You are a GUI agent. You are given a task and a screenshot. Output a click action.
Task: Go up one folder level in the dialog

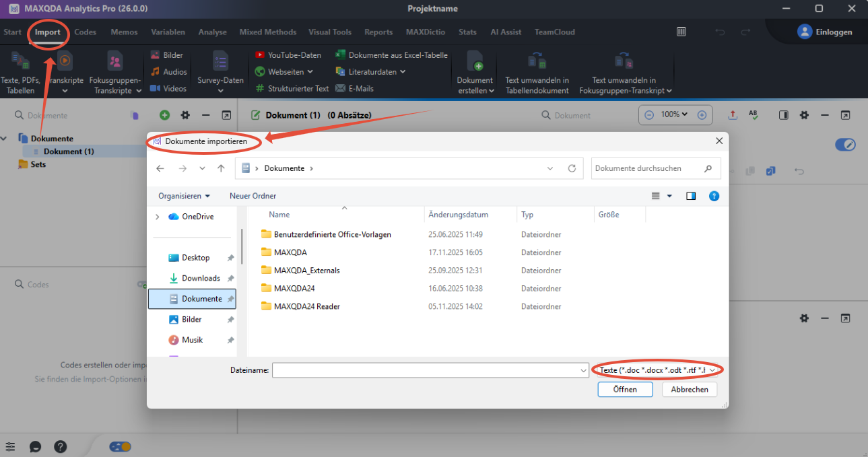[x=221, y=168]
